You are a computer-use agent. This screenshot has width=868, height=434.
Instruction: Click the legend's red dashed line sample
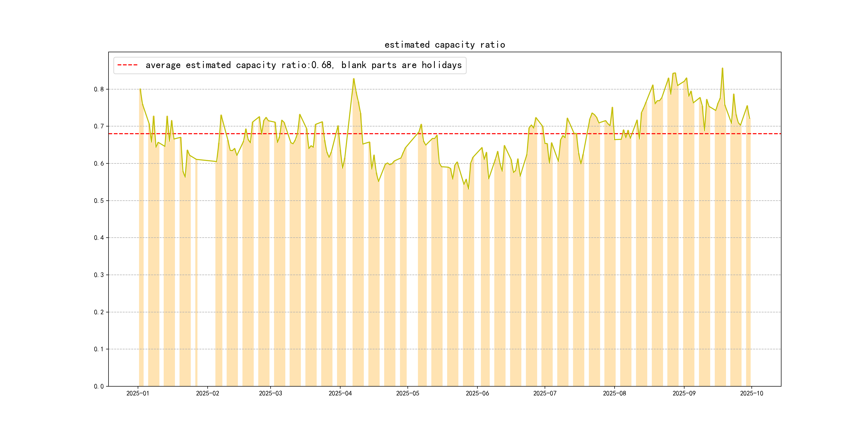(x=127, y=65)
